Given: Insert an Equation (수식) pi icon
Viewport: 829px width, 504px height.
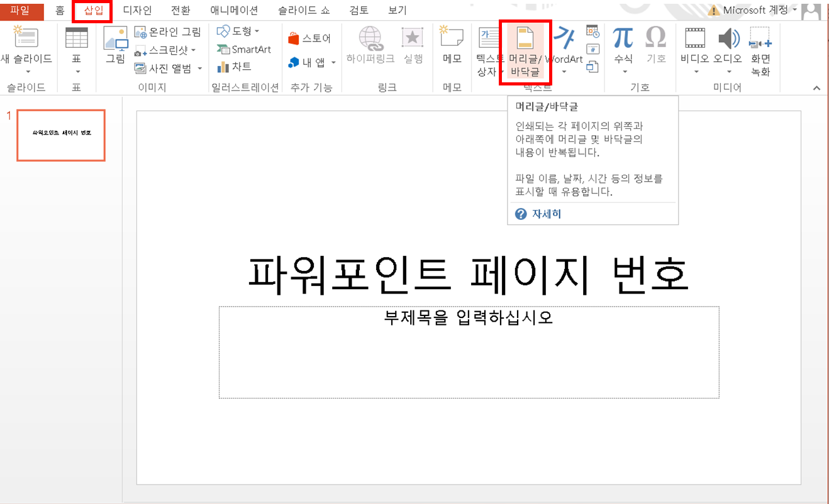Looking at the screenshot, I should [x=623, y=38].
